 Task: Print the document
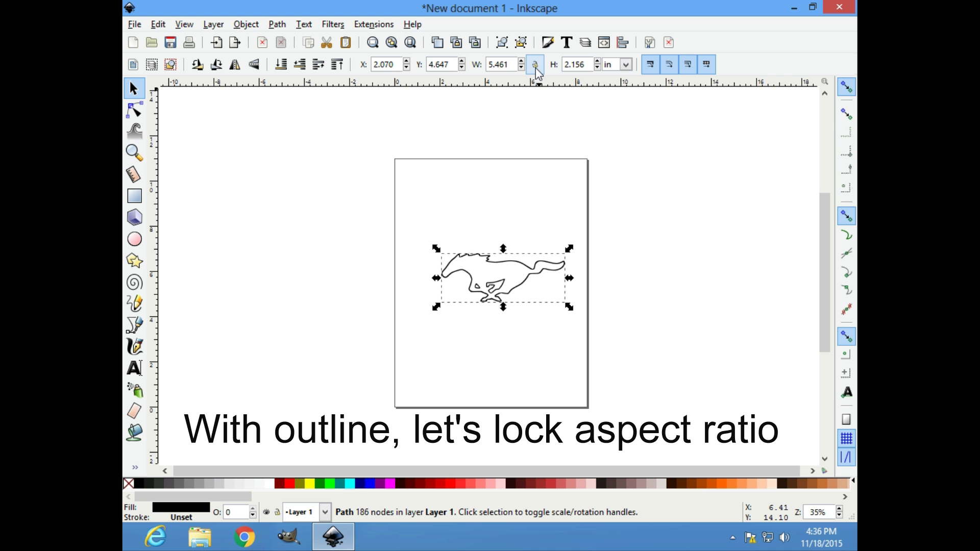click(x=189, y=42)
